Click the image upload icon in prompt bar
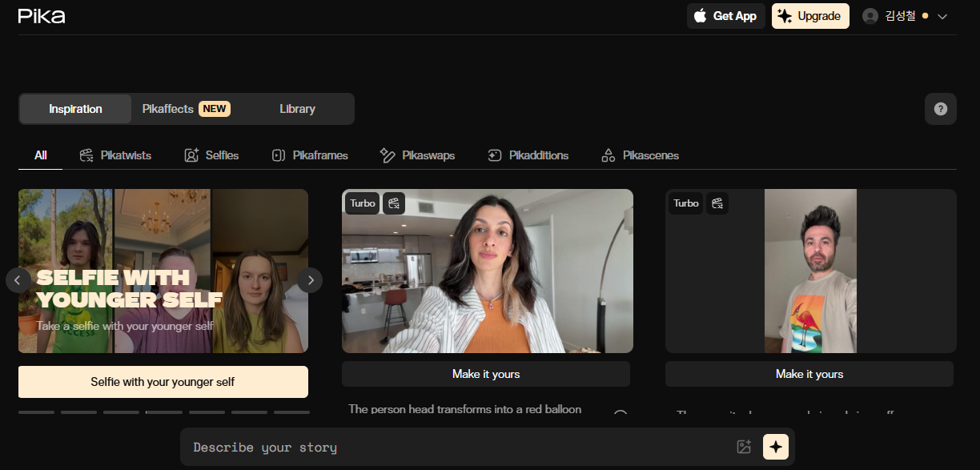The width and height of the screenshot is (980, 470). coord(744,447)
